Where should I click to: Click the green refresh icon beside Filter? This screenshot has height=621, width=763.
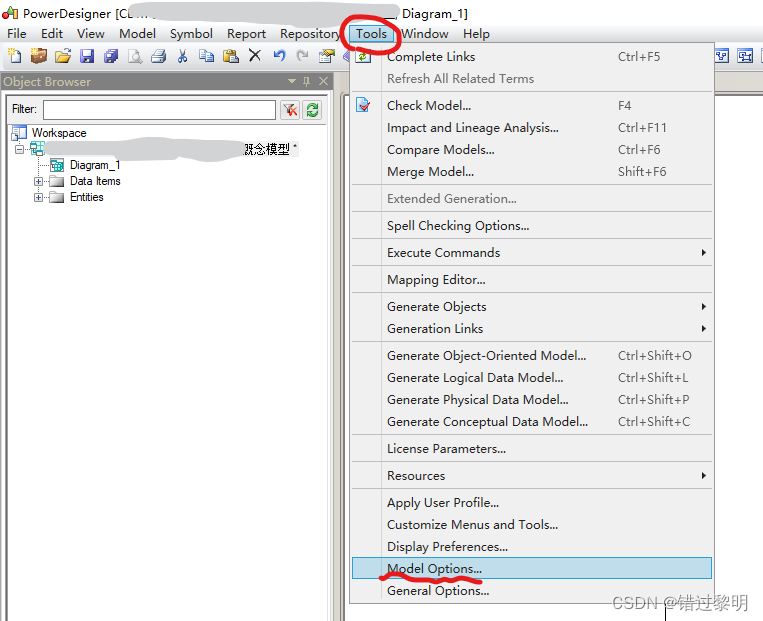[x=312, y=110]
